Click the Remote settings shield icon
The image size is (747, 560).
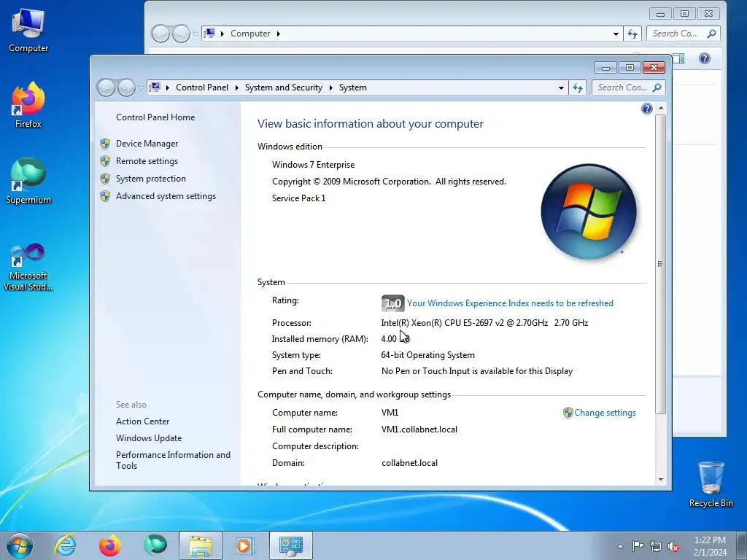[105, 161]
